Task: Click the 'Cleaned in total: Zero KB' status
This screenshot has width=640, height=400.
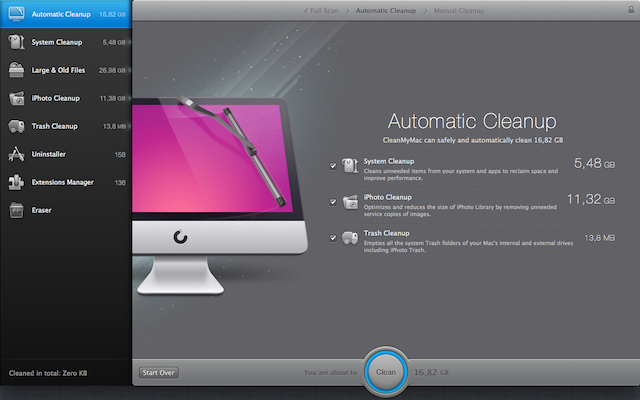Action: click(48, 373)
